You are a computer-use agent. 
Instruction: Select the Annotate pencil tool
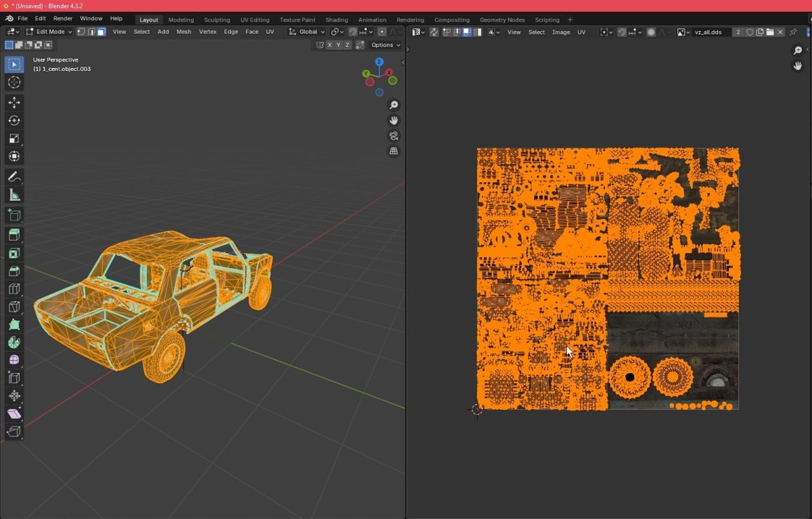[14, 177]
